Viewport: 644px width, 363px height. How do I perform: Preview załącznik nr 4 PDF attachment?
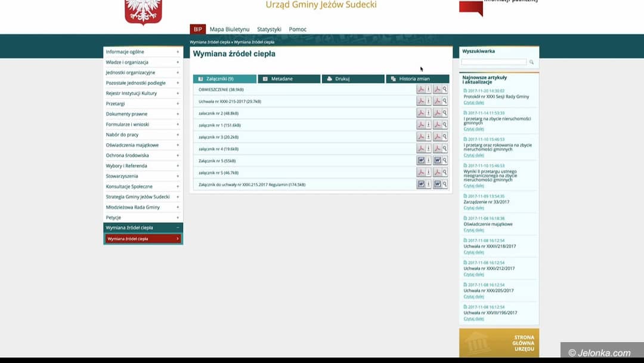(441, 149)
